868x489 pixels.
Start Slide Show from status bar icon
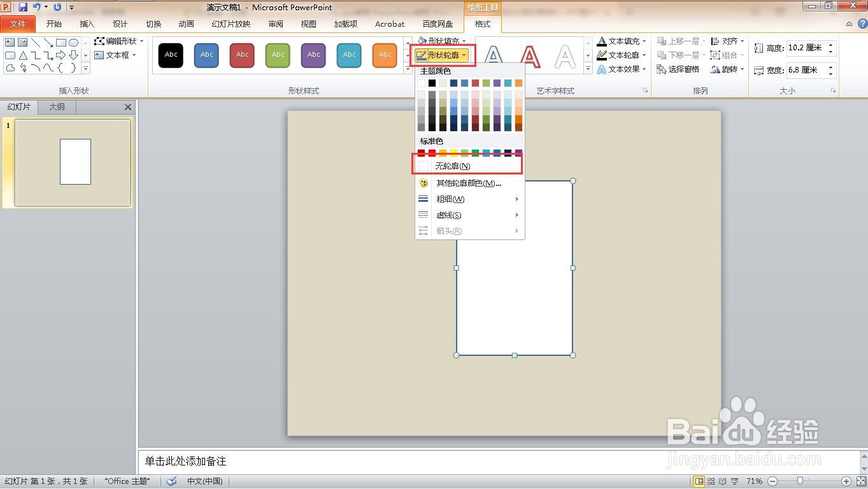(735, 481)
